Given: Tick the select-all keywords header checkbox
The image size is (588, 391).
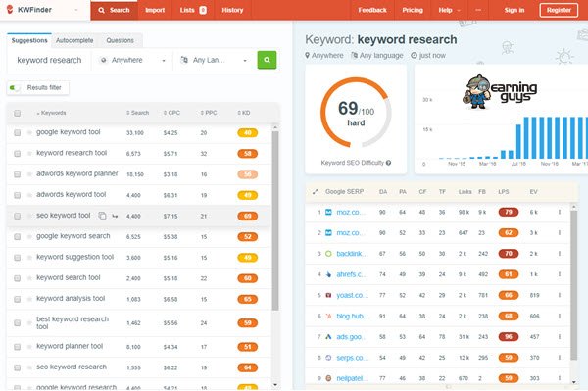Looking at the screenshot, I should click(x=18, y=114).
